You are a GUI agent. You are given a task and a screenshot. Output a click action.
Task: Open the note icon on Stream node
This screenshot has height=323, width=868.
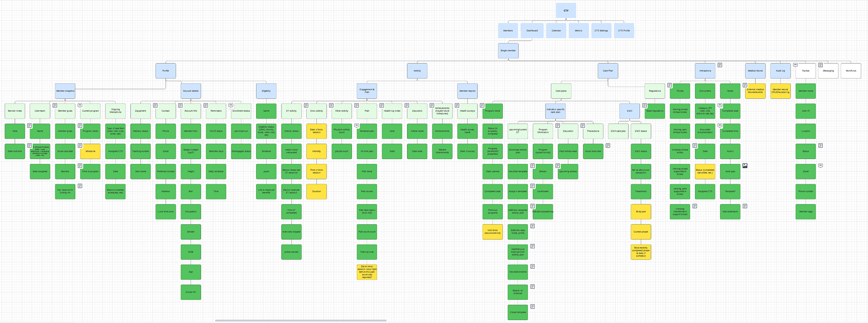[533, 166]
